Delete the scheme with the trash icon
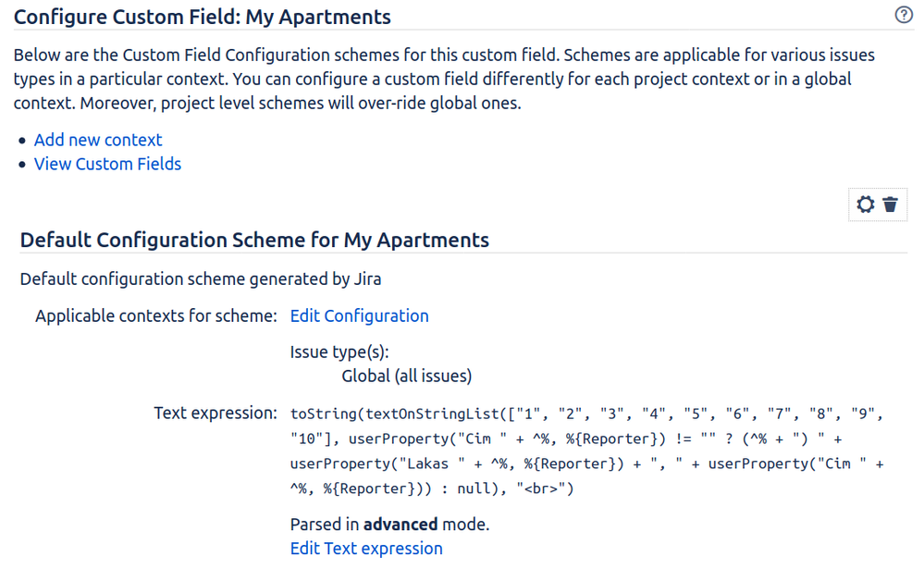 pyautogui.click(x=890, y=204)
